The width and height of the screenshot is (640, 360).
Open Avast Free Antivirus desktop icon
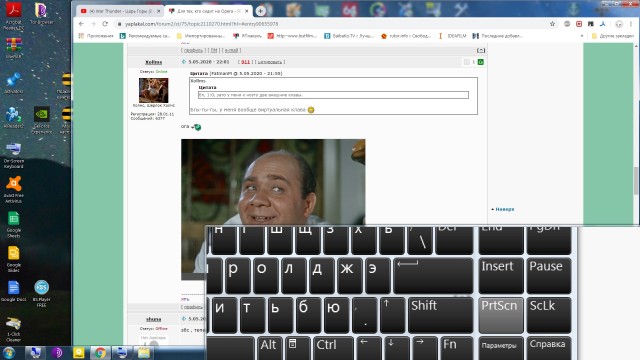(x=13, y=189)
